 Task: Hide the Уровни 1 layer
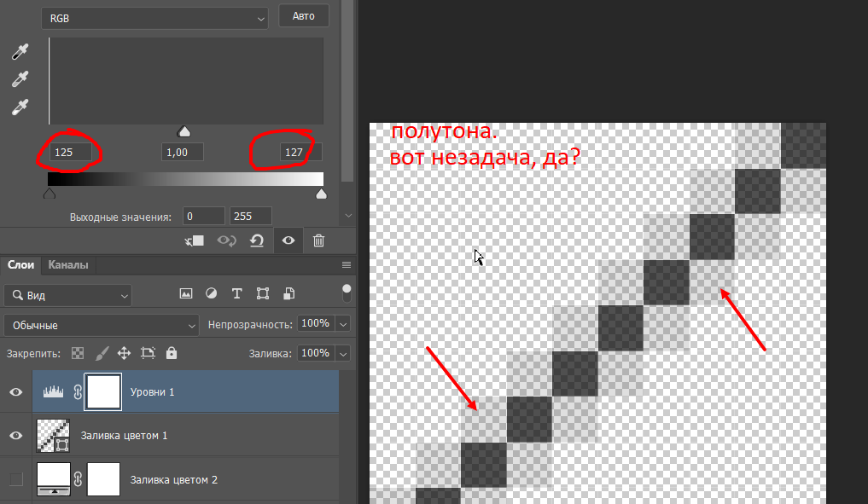point(16,391)
